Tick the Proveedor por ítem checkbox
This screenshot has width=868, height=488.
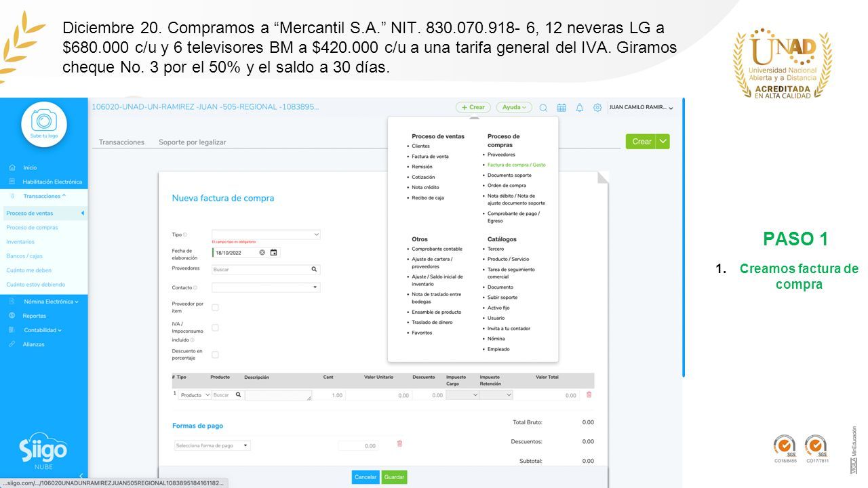(215, 307)
